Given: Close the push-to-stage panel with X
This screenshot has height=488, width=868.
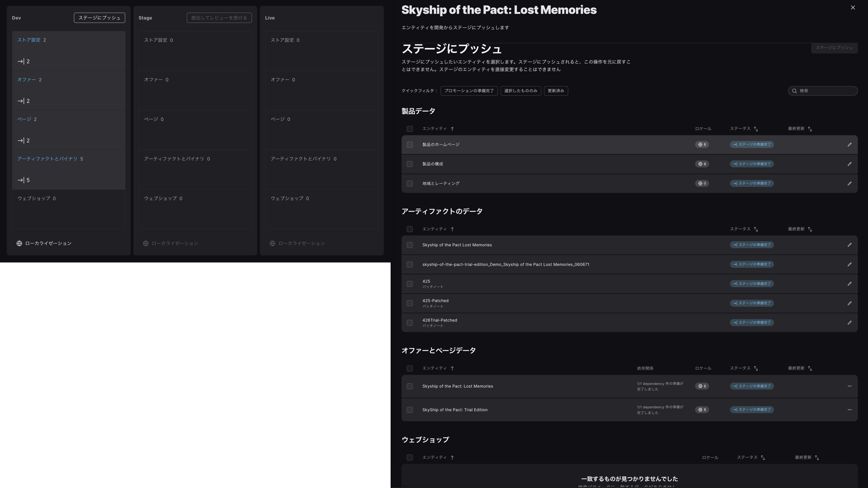Looking at the screenshot, I should click(853, 8).
